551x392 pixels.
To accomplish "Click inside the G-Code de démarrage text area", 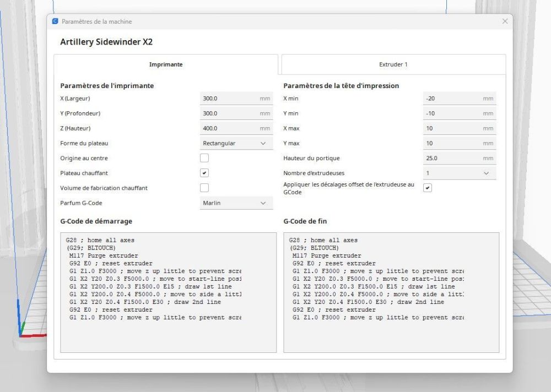I will tap(168, 292).
